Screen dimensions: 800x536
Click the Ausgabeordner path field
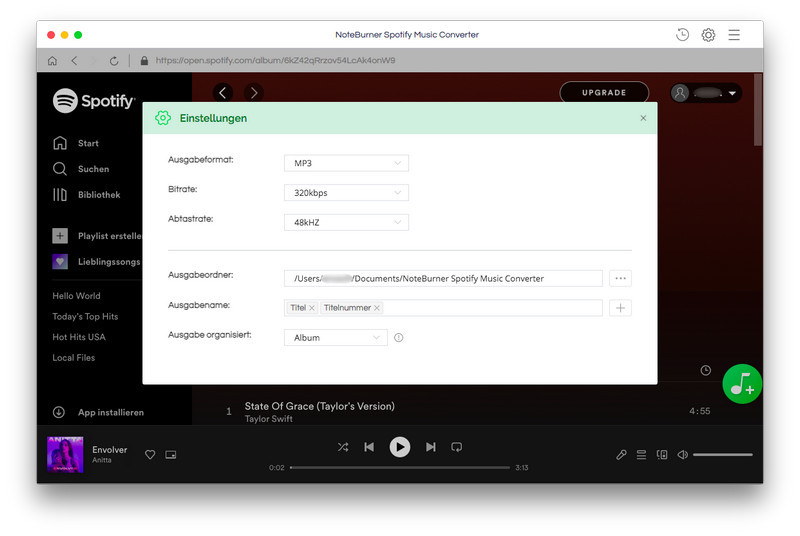tap(443, 278)
